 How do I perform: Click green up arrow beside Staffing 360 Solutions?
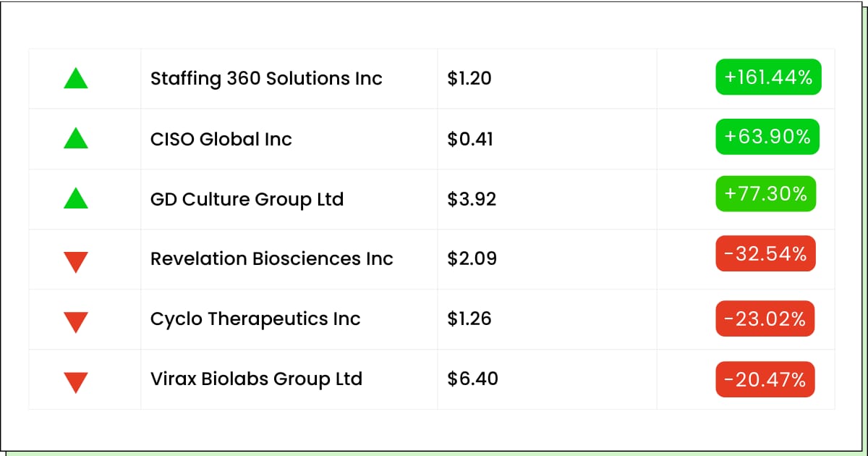(76, 78)
